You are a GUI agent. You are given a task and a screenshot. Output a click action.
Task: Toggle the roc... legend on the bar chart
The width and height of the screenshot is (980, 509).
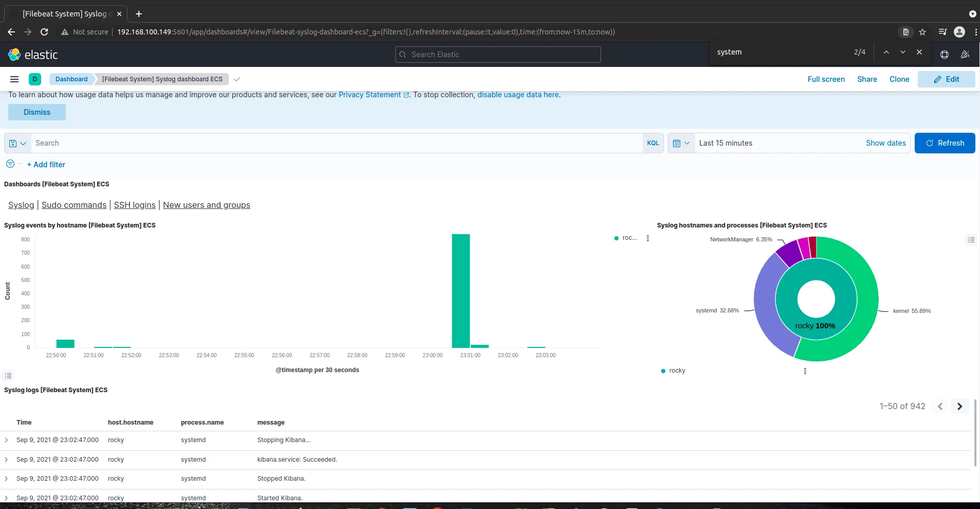(x=628, y=238)
